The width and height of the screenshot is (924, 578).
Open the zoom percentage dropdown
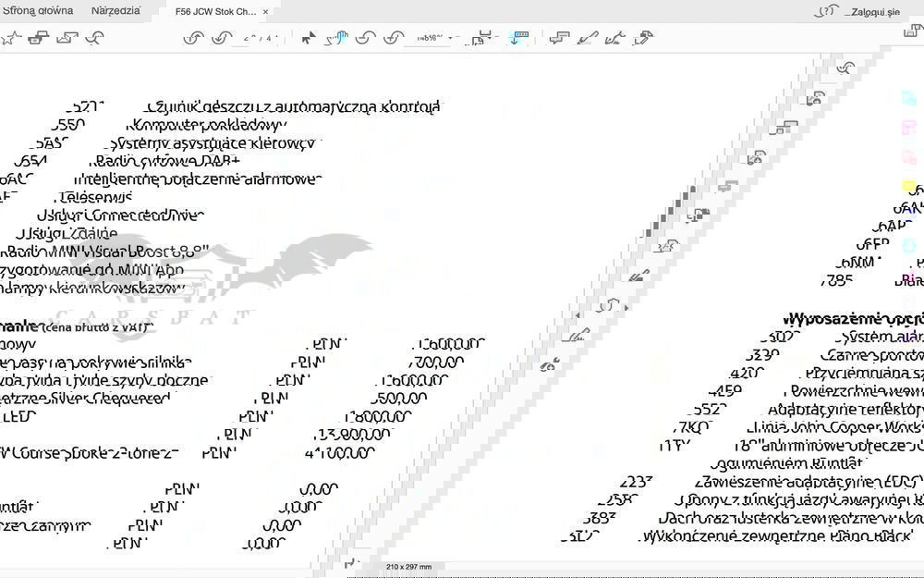coord(451,39)
